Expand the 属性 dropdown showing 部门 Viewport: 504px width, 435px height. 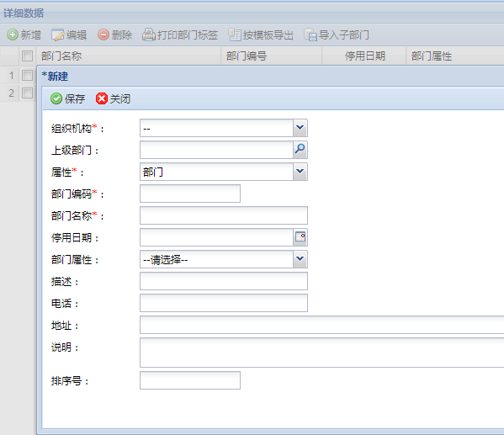(300, 172)
